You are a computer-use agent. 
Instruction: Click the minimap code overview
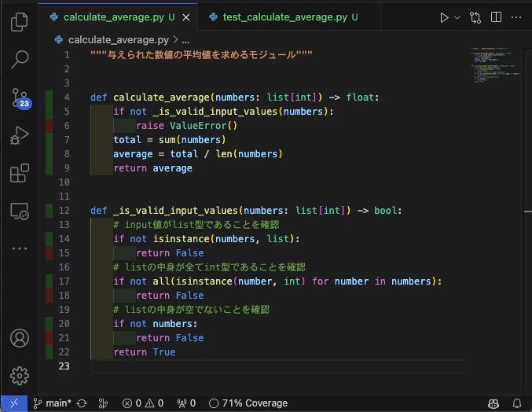coord(495,64)
